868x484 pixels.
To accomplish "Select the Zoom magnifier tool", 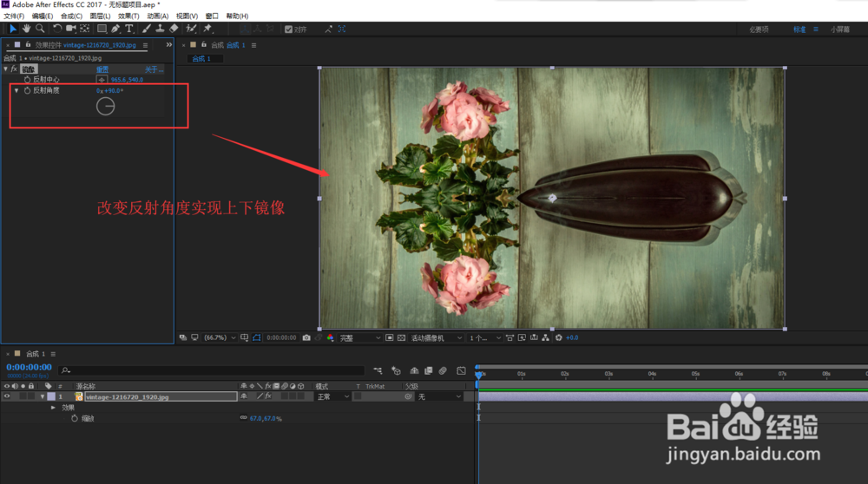I will [40, 29].
